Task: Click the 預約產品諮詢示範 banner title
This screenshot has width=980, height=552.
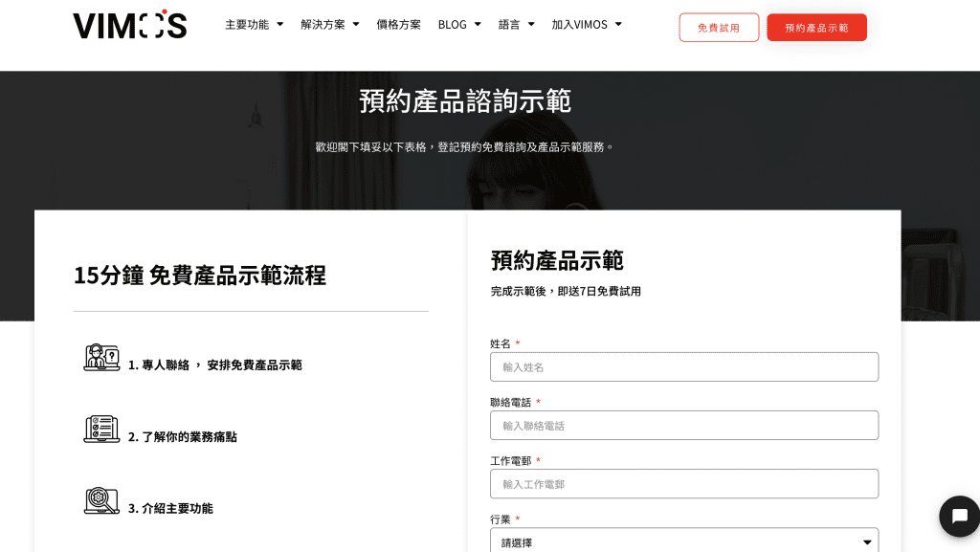Action: coord(465,101)
